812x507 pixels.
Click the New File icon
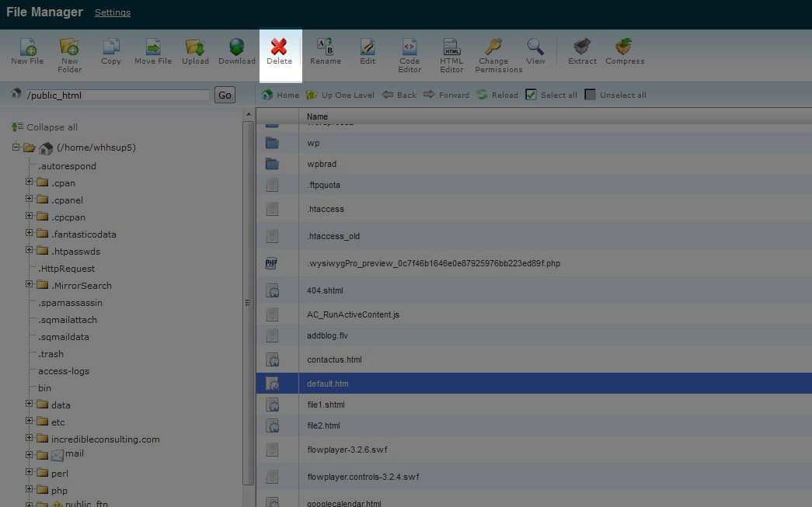(27, 47)
